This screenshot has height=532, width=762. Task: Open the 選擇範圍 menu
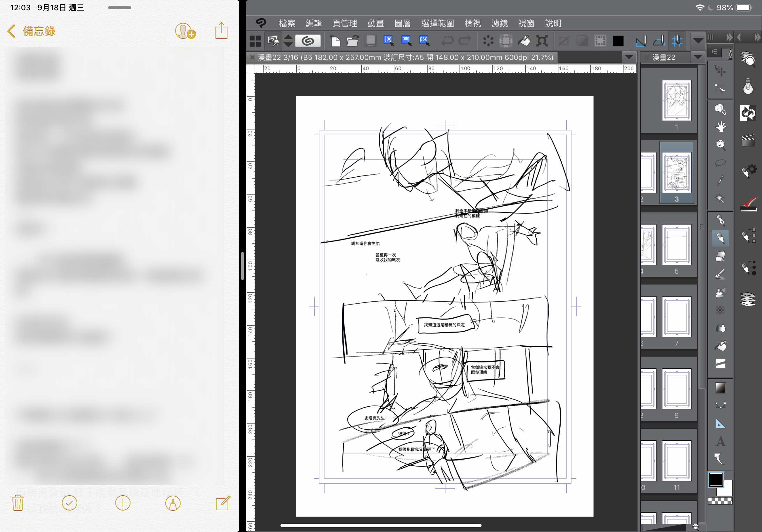pos(438,23)
